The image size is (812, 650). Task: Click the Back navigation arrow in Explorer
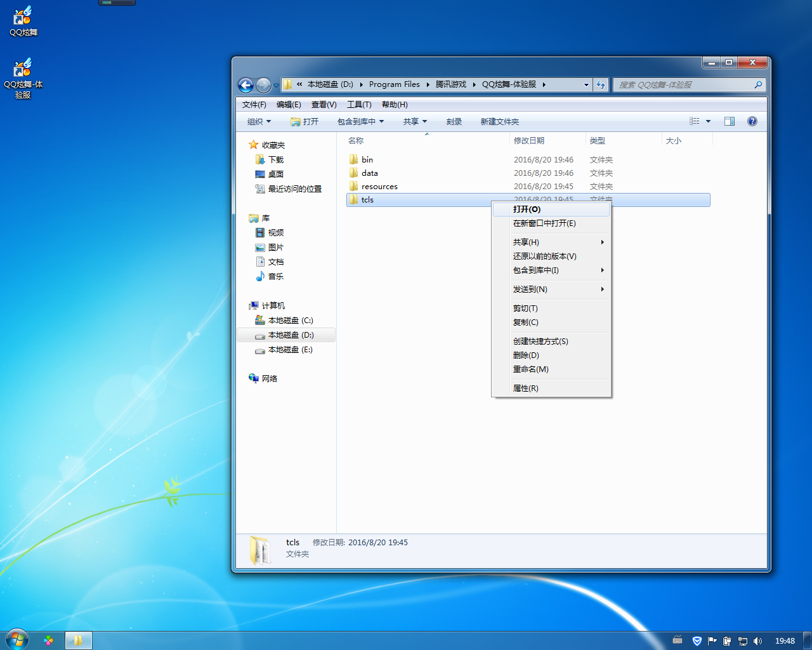point(246,84)
